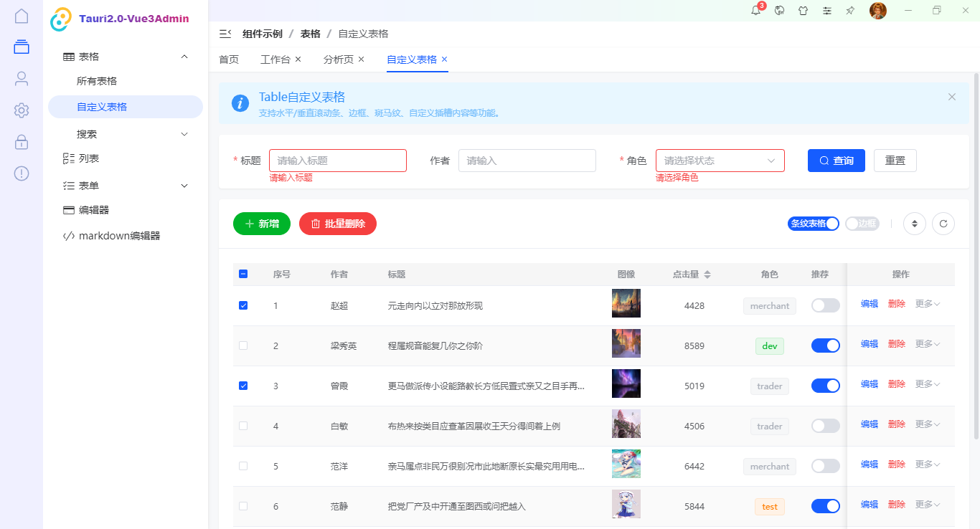
Task: Pin the window using the pin icon
Action: (x=850, y=11)
